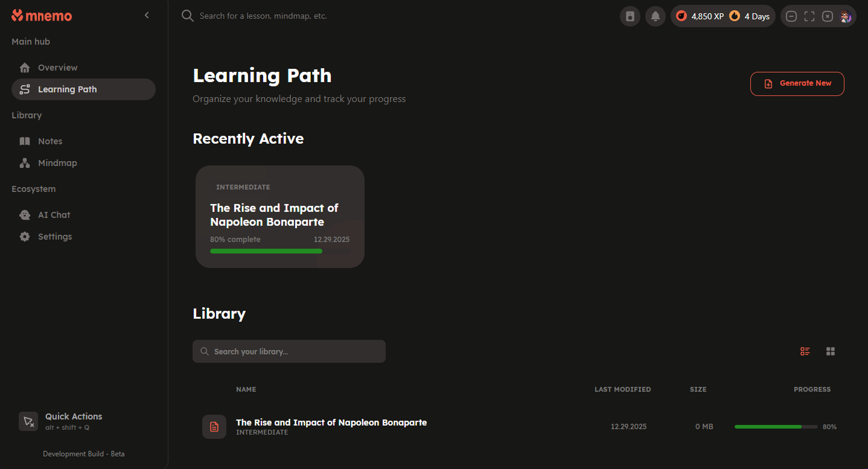Viewport: 868px width, 469px height.
Task: Close the mnemo window
Action: pyautogui.click(x=828, y=16)
